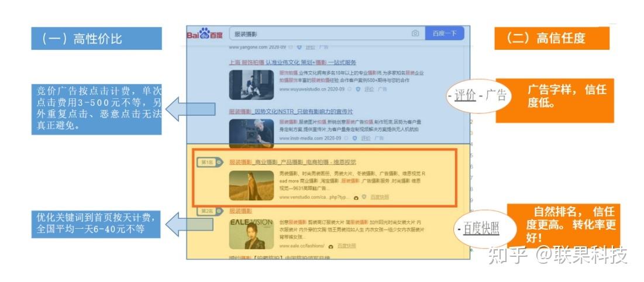Click shield icon in wuyuweistudio row

[358, 89]
